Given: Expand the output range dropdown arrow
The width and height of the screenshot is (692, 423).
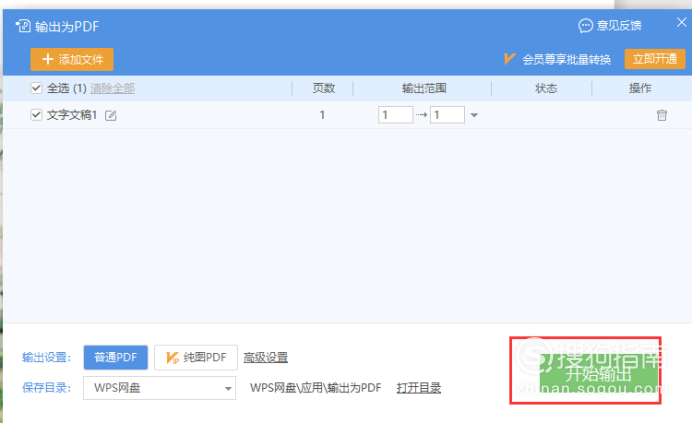Looking at the screenshot, I should pyautogui.click(x=474, y=115).
